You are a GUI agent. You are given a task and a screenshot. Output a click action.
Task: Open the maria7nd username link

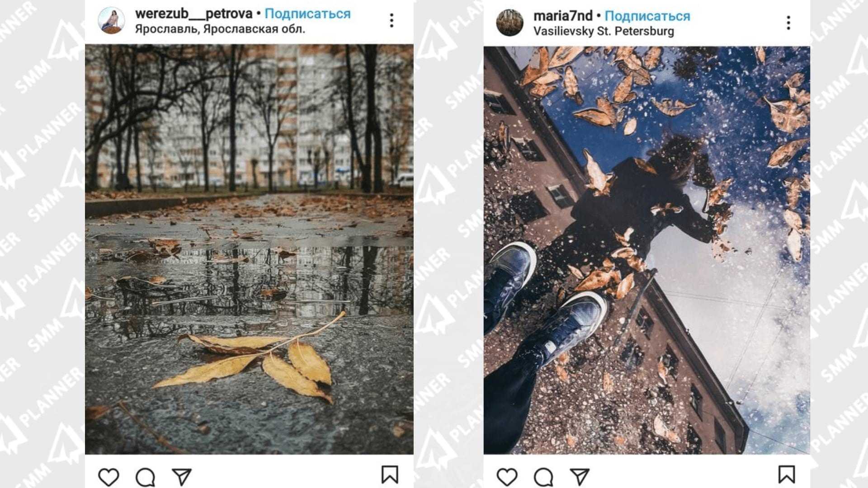(563, 16)
